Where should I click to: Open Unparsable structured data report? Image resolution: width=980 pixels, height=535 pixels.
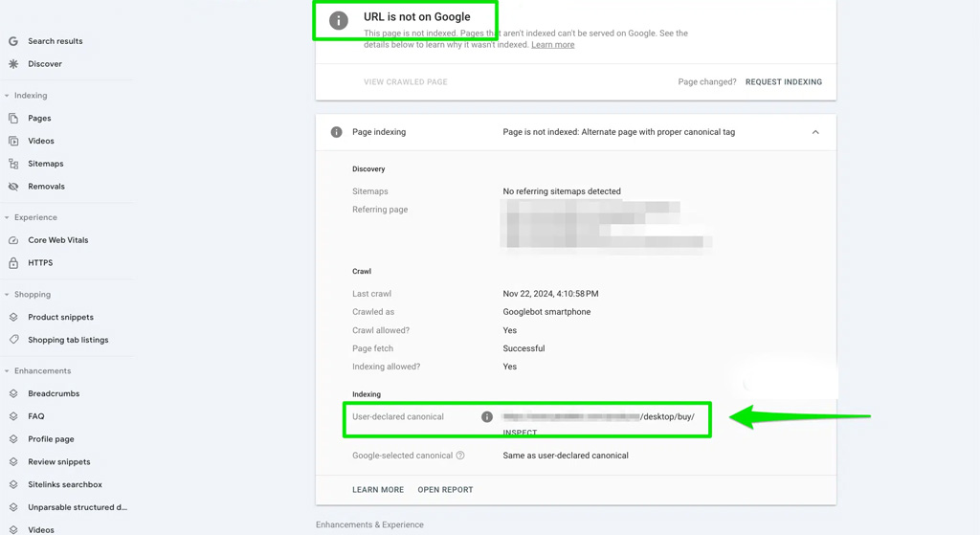[78, 507]
